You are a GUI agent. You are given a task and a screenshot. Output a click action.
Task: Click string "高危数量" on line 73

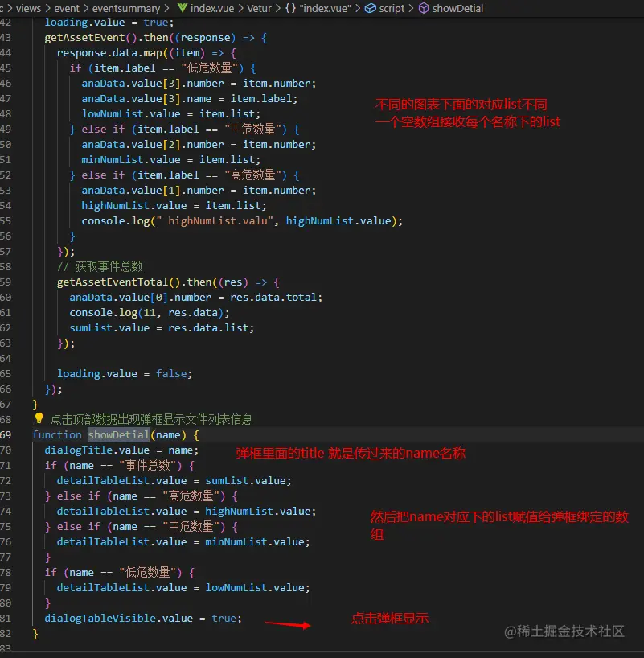[191, 496]
